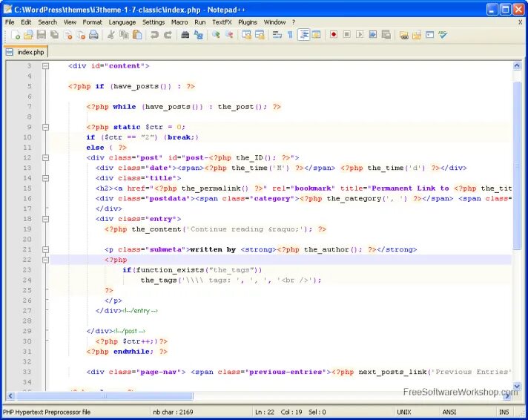Open Find with the binoculars icon

pyautogui.click(x=185, y=35)
